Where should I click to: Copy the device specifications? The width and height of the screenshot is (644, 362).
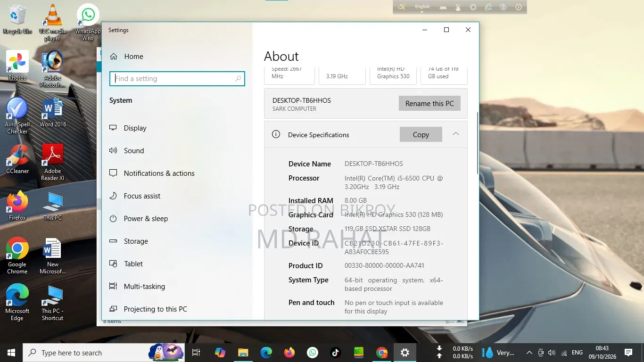click(421, 134)
